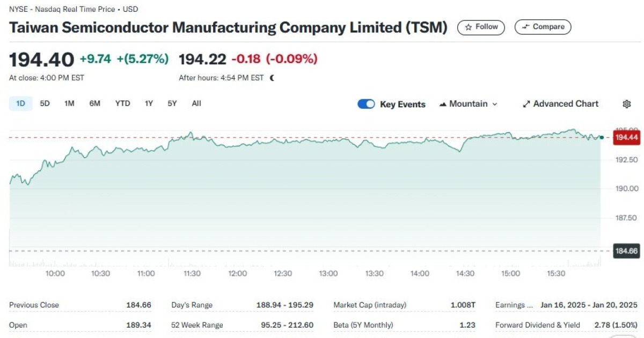644x338 pixels.
Task: Open chart settings with the gear icon
Action: (x=628, y=104)
